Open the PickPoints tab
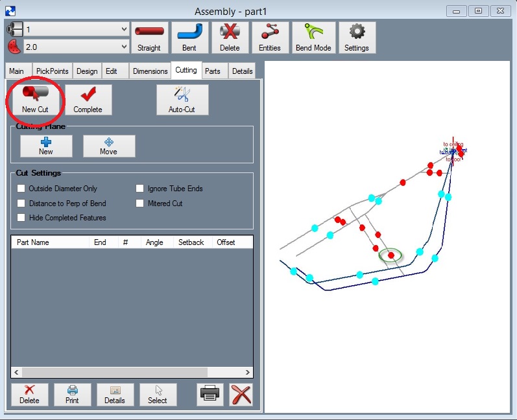This screenshot has height=420, width=517. coord(52,71)
